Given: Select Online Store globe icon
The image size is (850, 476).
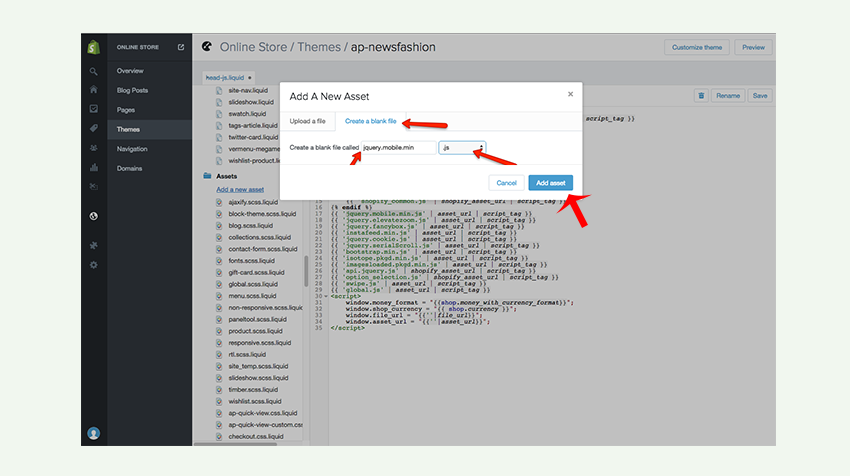Looking at the screenshot, I should pyautogui.click(x=93, y=216).
